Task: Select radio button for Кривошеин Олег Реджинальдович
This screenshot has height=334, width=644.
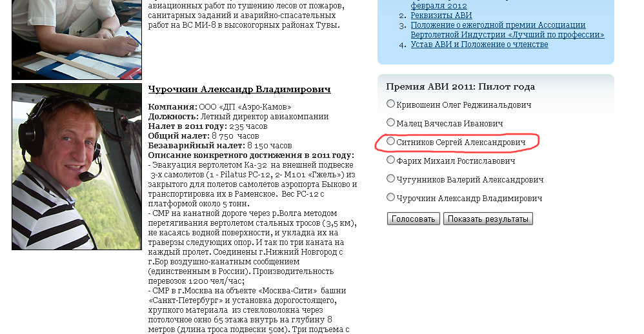Action: 390,104
